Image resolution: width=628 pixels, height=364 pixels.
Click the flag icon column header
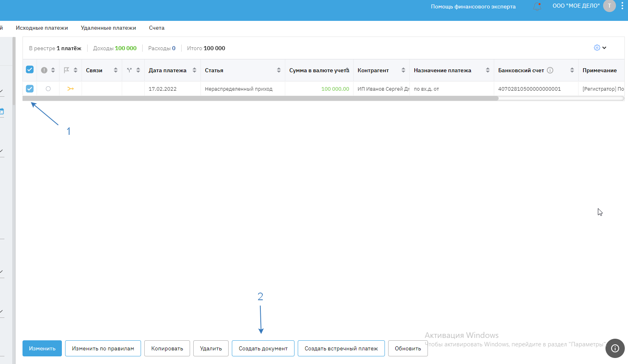pos(67,70)
